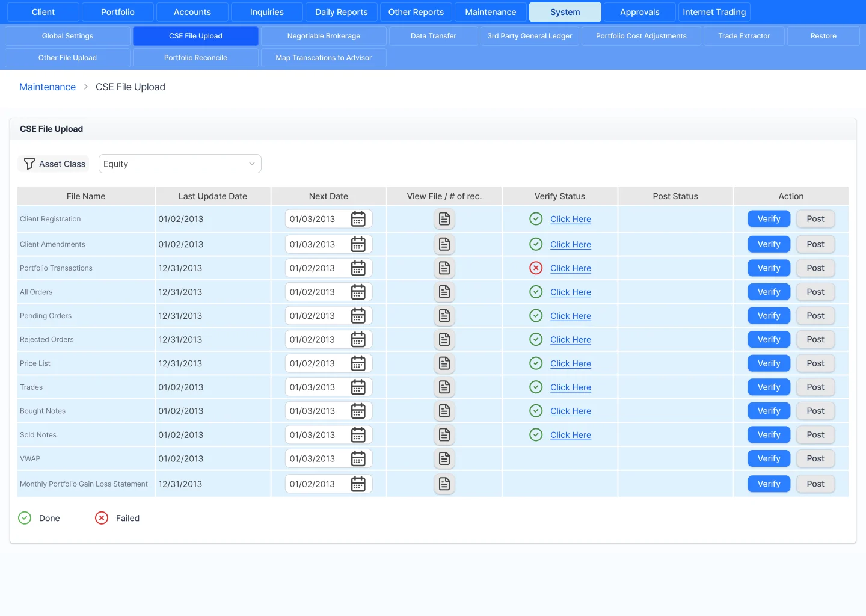Go to Portfolio Reconcile submenu

pos(195,58)
